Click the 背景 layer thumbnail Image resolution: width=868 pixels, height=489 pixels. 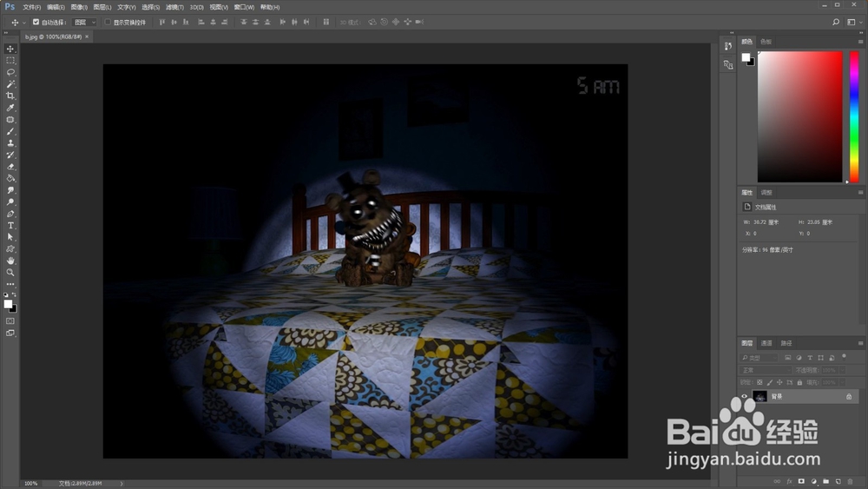pyautogui.click(x=759, y=397)
